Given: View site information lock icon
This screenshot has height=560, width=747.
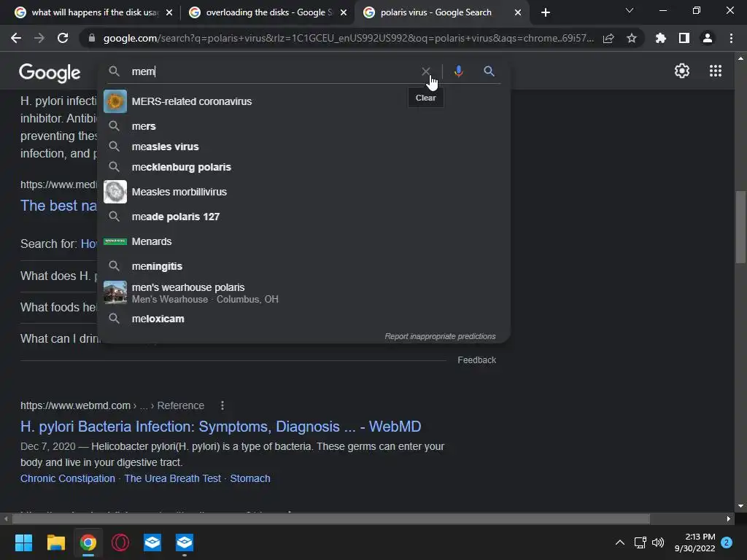Looking at the screenshot, I should (x=91, y=38).
